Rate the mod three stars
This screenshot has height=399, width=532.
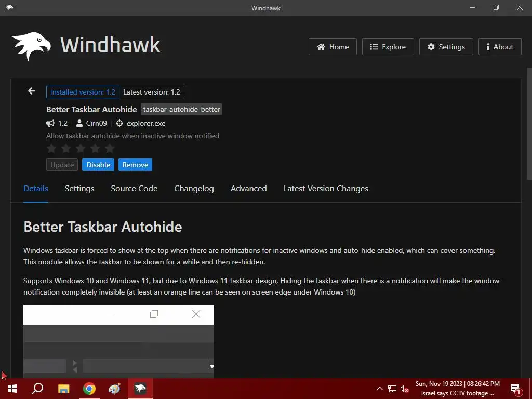coord(81,148)
